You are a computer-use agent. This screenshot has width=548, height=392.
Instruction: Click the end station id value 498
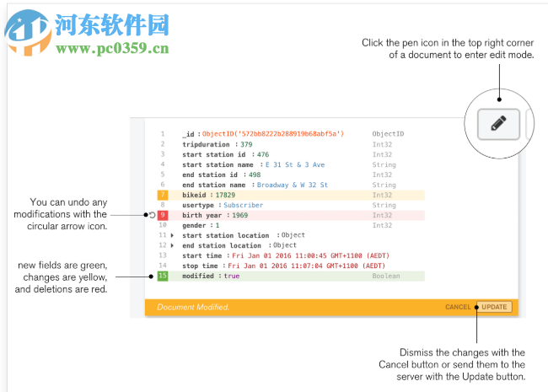click(255, 175)
